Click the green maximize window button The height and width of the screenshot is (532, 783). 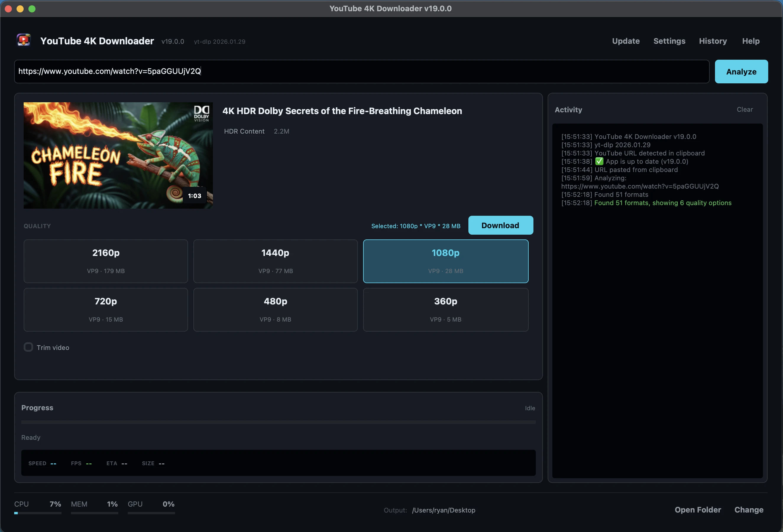coord(32,9)
